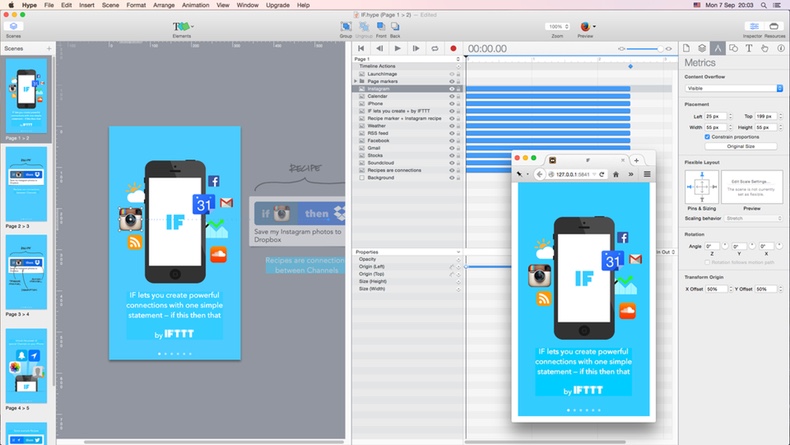Image resolution: width=790 pixels, height=445 pixels.
Task: Start recording with the red Record button
Action: pos(453,48)
